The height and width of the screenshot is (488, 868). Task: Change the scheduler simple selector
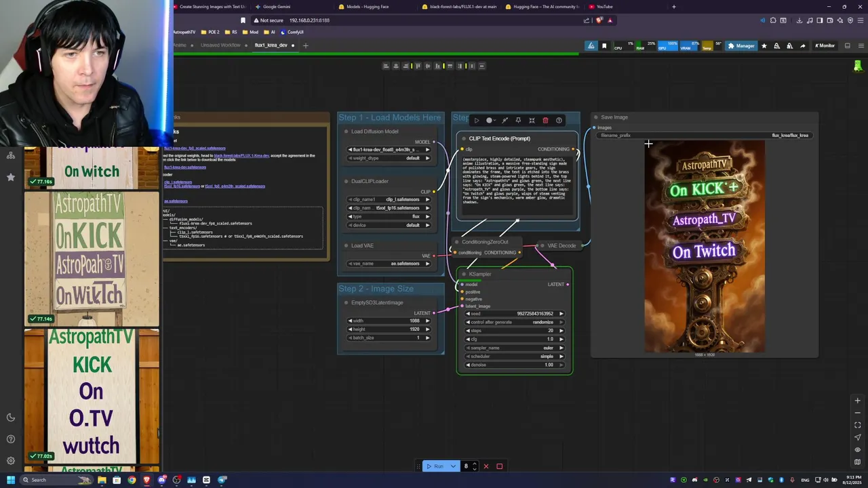coord(515,357)
